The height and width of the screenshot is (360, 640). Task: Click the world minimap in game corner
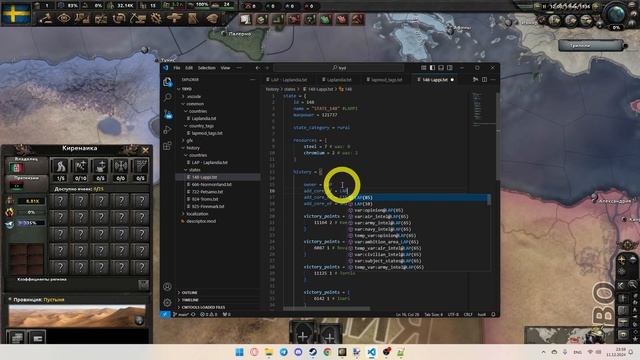(x=570, y=335)
